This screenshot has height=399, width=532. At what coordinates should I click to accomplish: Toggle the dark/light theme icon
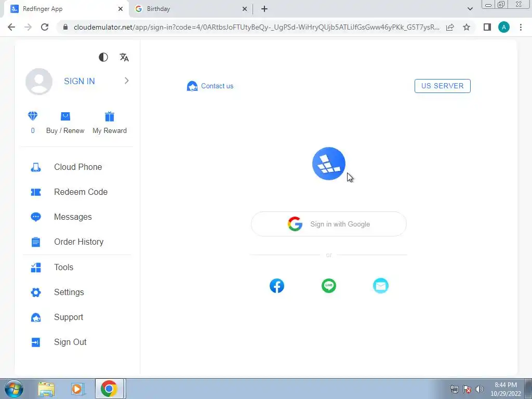tap(103, 57)
